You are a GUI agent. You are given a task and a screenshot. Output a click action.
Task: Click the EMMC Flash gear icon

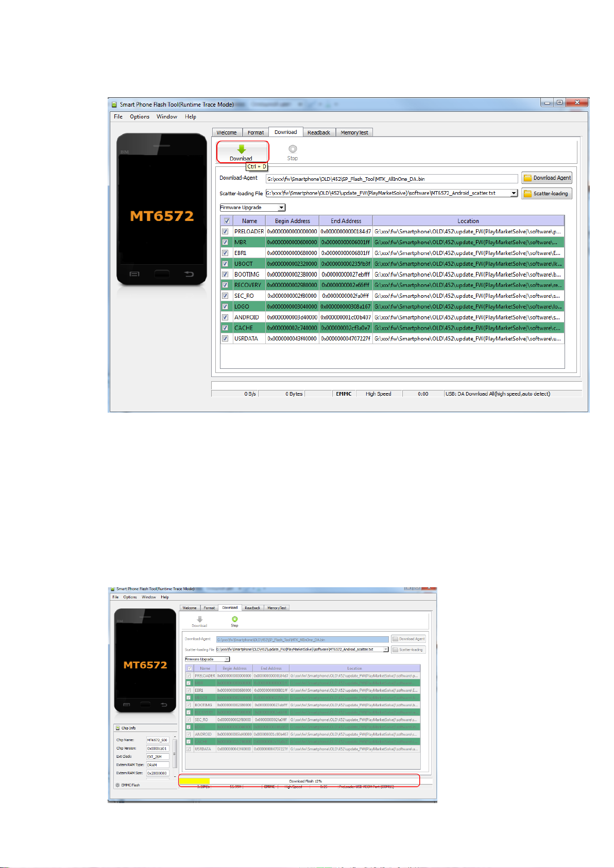(117, 785)
